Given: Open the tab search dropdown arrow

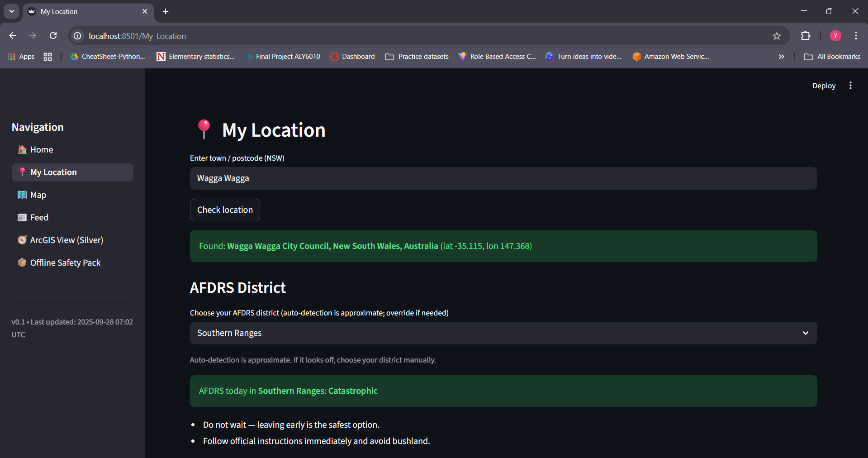Looking at the screenshot, I should [x=12, y=11].
